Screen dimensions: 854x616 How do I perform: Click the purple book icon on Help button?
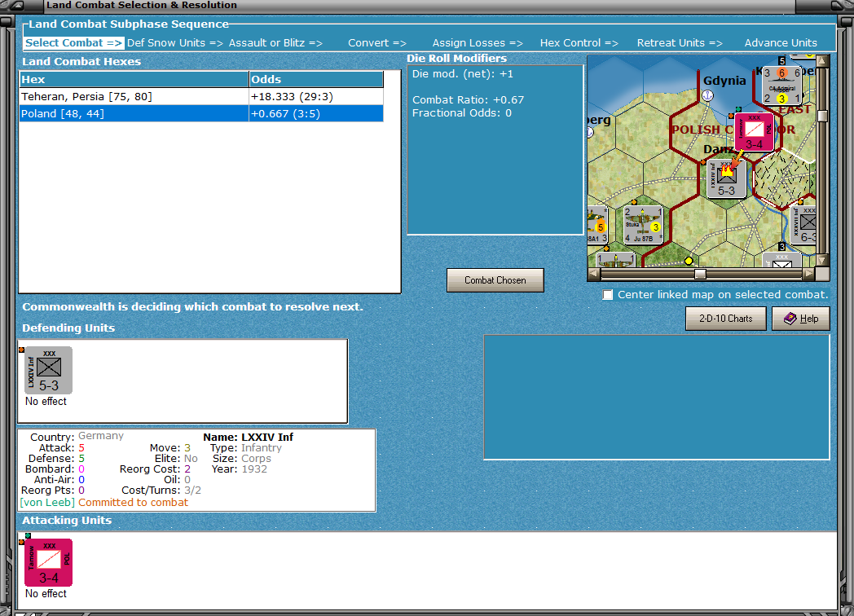tap(790, 319)
